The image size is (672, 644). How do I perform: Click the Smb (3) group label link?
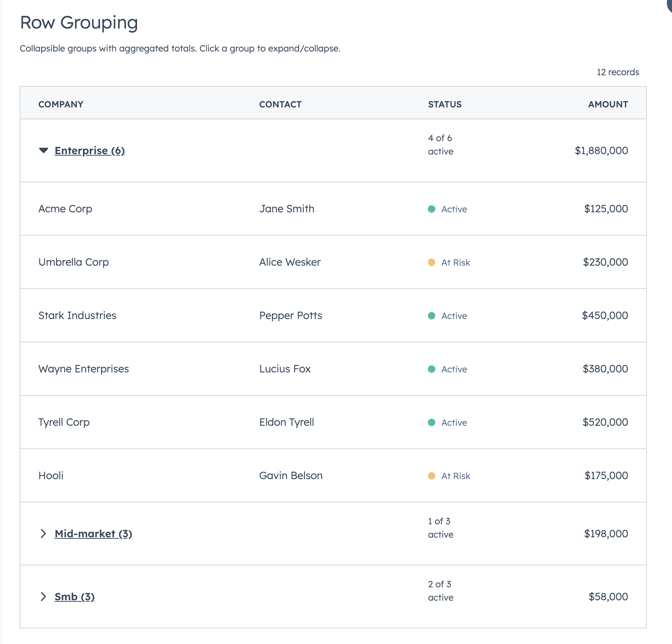pyautogui.click(x=74, y=597)
